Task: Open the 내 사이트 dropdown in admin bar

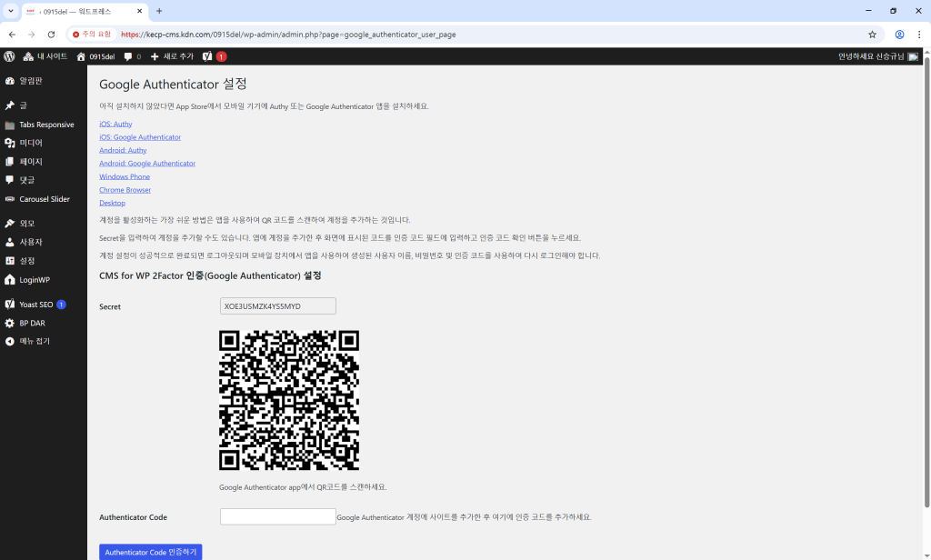Action: (x=45, y=56)
